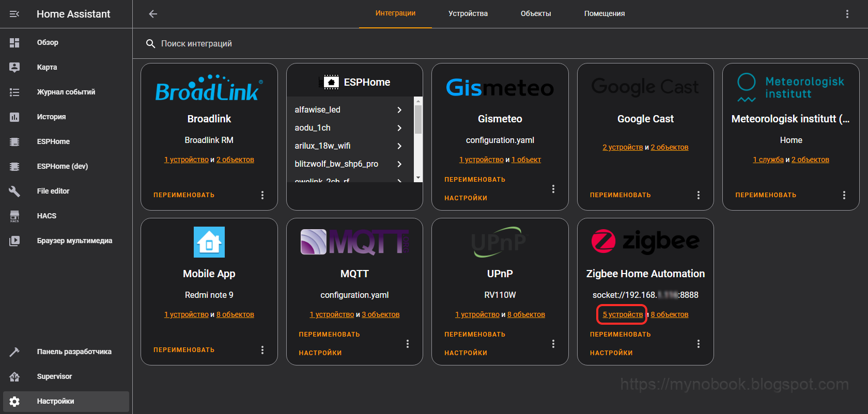Screen dimensions: 868x414
Task: Open Карта map icon in sidebar
Action: tap(14, 67)
